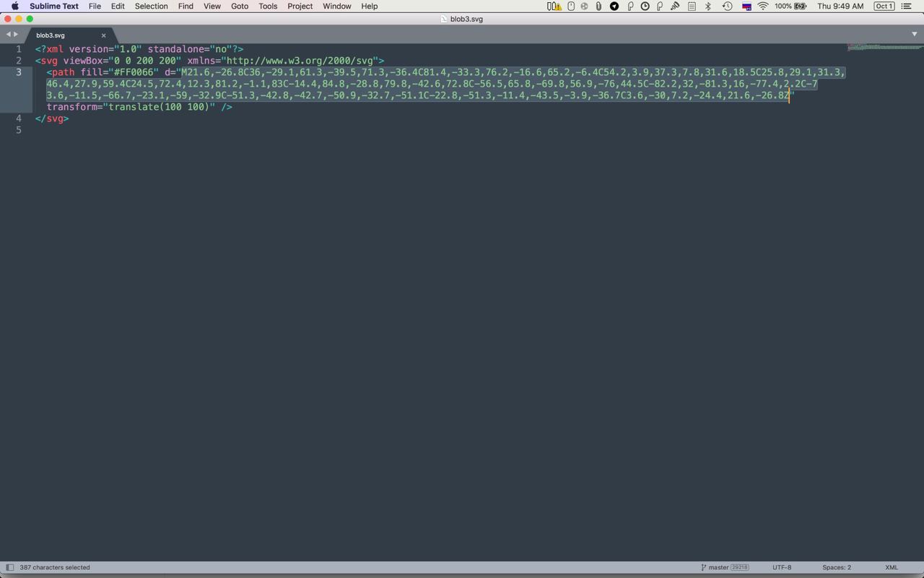Open the File menu
Image resolution: width=924 pixels, height=578 pixels.
tap(95, 6)
